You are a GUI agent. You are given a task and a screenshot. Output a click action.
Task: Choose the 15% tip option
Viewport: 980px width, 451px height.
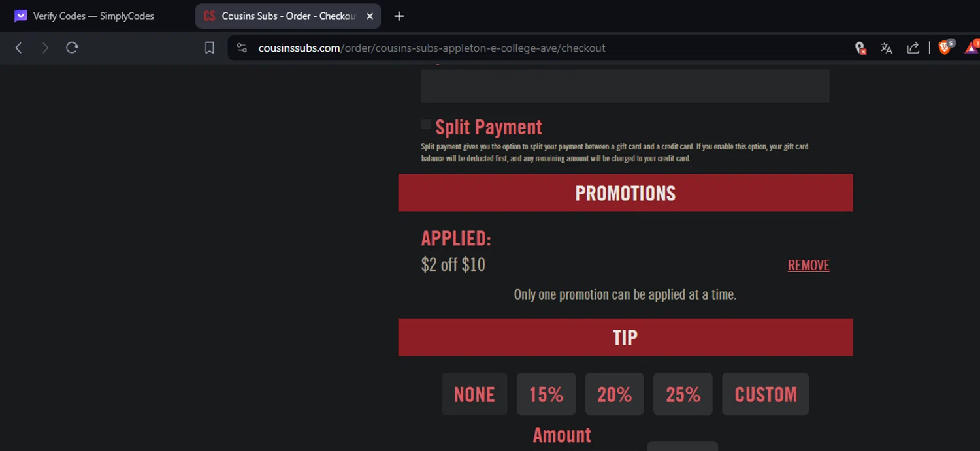click(x=546, y=394)
